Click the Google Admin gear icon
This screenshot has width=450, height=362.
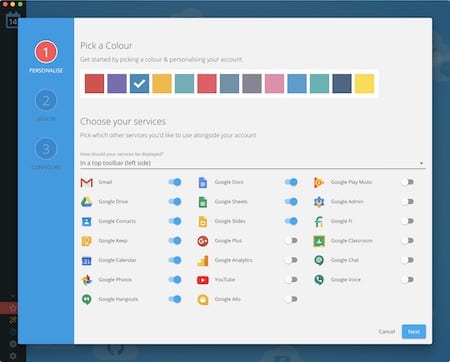pos(319,202)
